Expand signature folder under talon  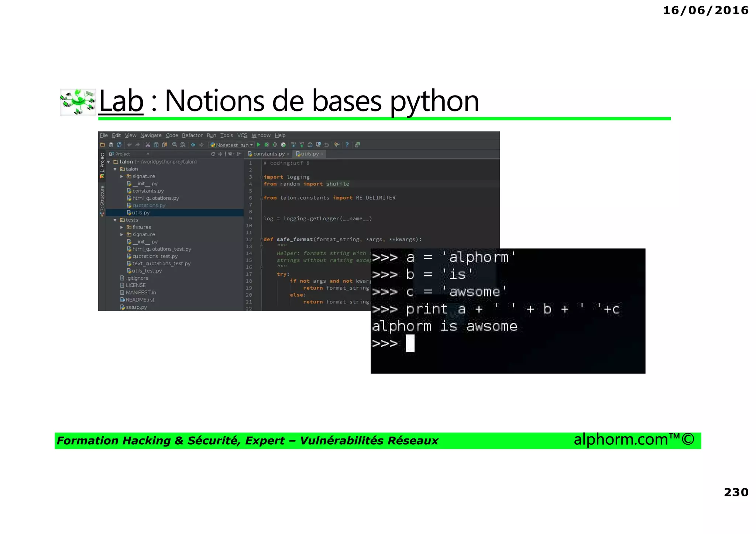(x=122, y=176)
